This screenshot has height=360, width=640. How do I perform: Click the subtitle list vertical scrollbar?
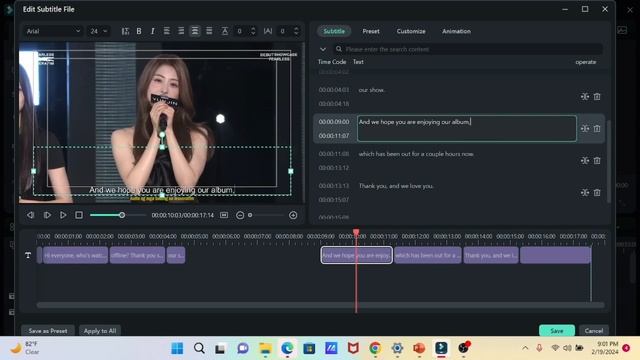click(x=609, y=161)
